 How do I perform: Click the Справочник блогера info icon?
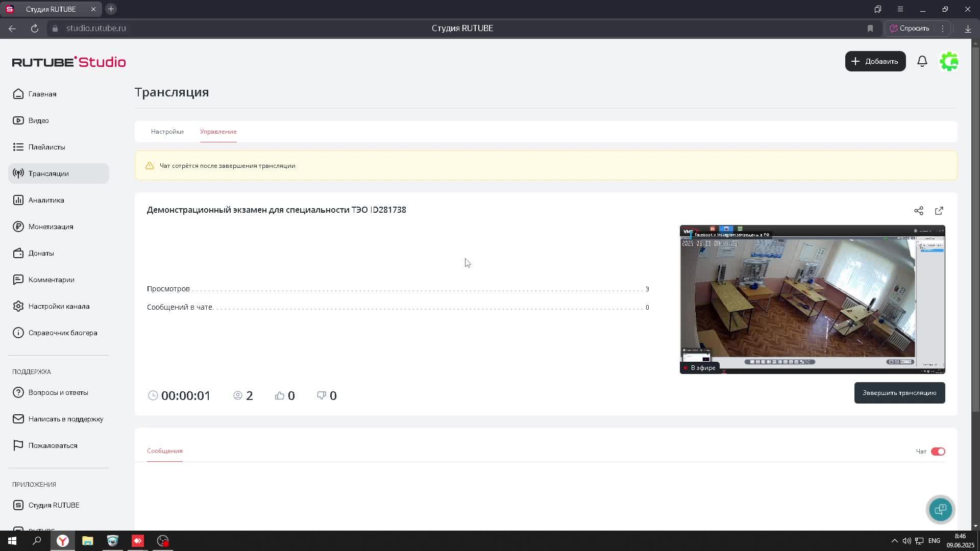tap(18, 333)
